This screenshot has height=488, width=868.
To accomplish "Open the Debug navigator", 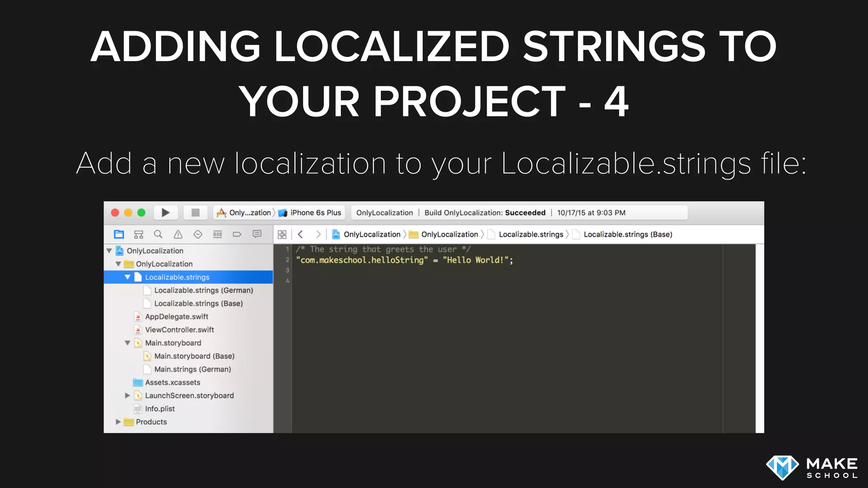I will coord(217,234).
